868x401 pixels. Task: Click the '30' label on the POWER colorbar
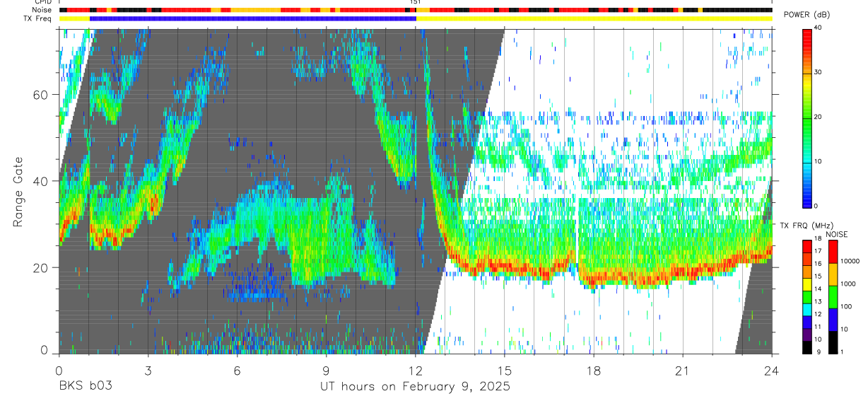pos(819,72)
